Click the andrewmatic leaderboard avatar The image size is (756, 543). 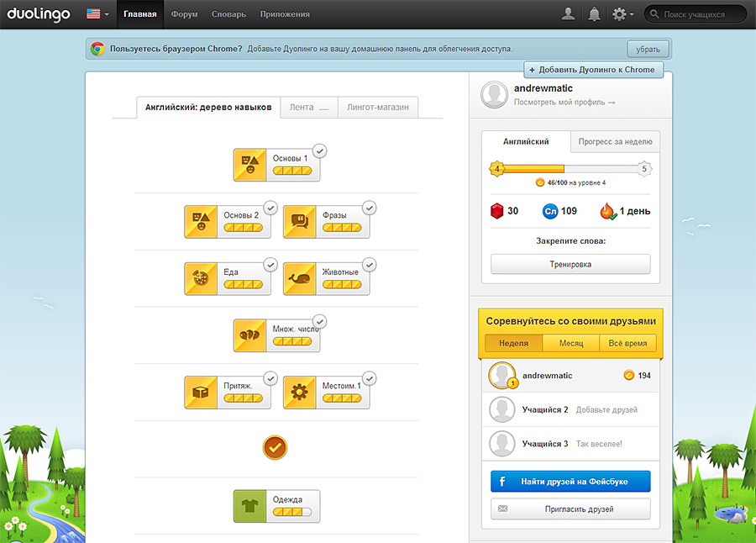pyautogui.click(x=502, y=375)
